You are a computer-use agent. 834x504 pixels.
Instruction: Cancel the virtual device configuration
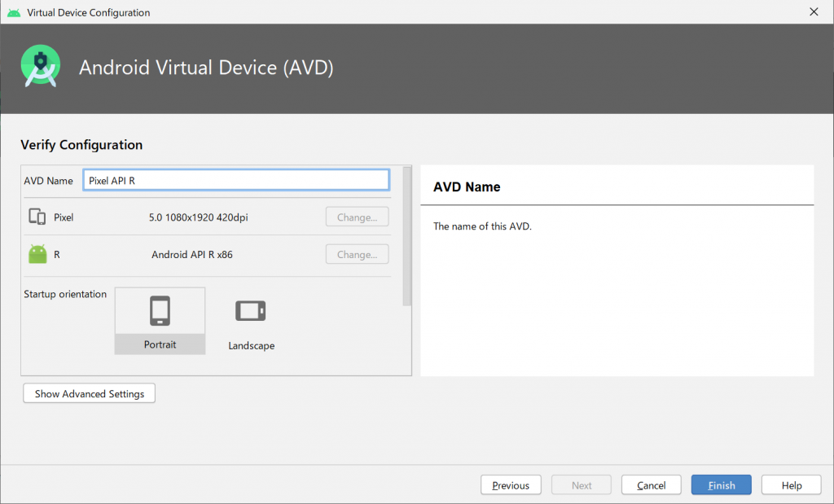[651, 485]
